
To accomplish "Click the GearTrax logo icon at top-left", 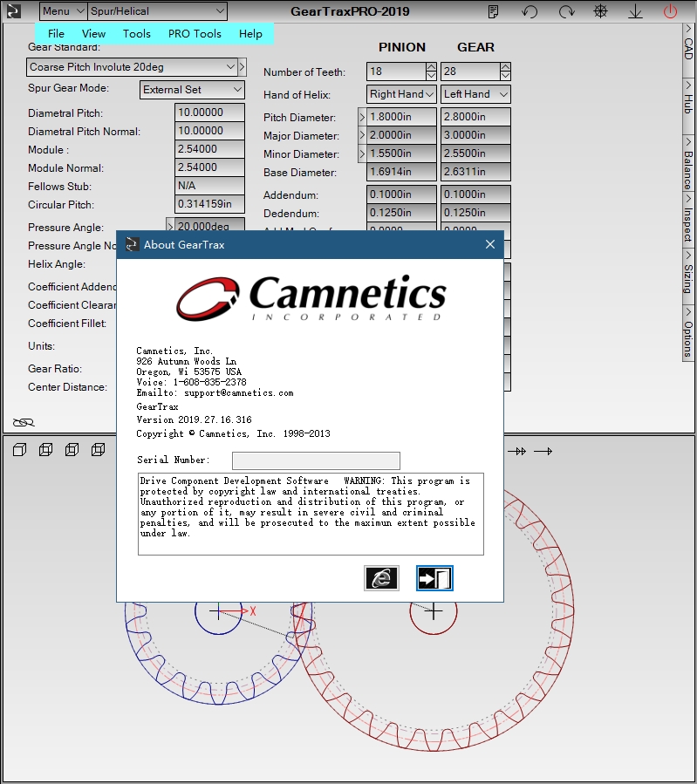I will pyautogui.click(x=13, y=11).
